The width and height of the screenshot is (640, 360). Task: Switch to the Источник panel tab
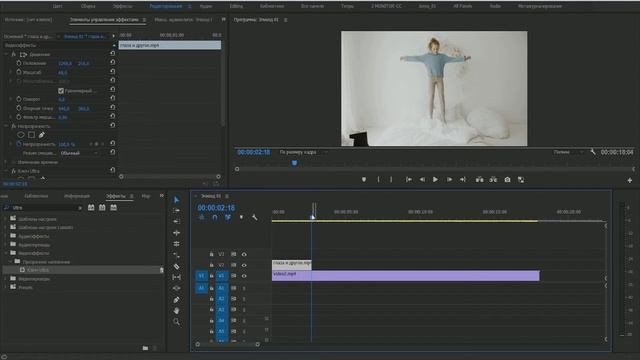click(29, 20)
